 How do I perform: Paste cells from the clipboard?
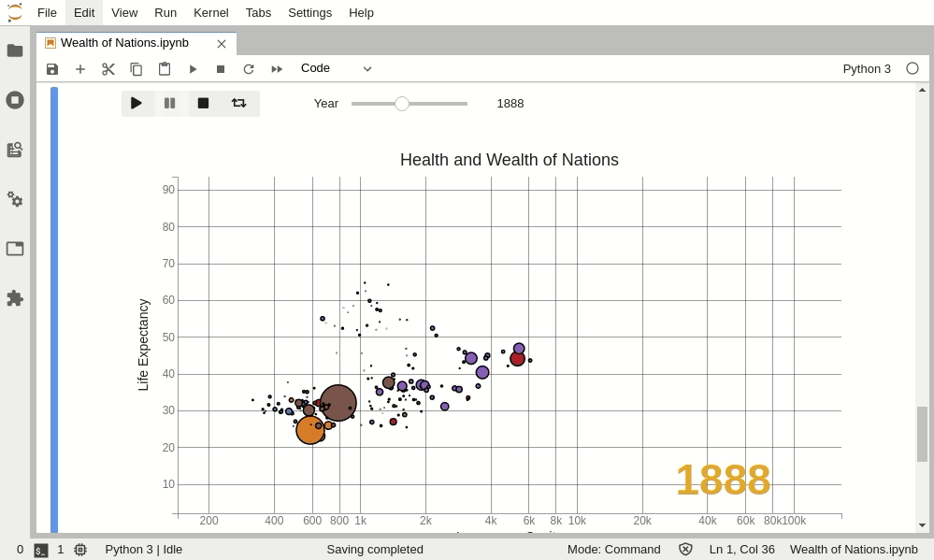pyautogui.click(x=165, y=68)
